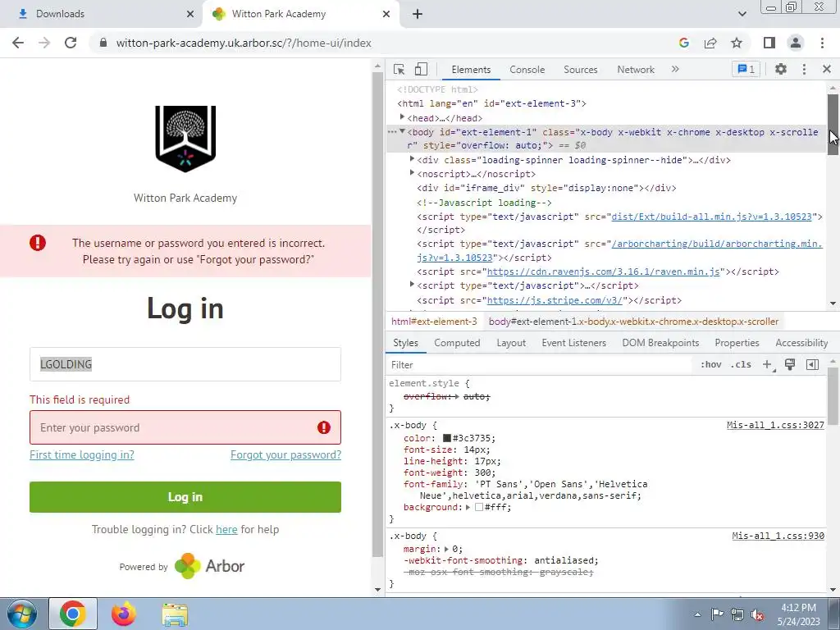Expand the loading-spinner div node

412,159
